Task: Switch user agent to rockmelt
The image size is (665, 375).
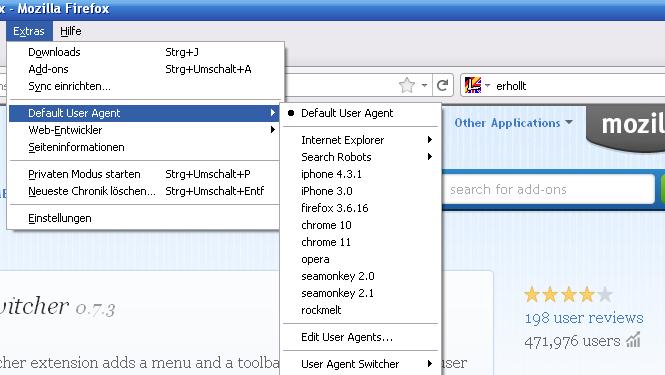Action: click(x=360, y=310)
